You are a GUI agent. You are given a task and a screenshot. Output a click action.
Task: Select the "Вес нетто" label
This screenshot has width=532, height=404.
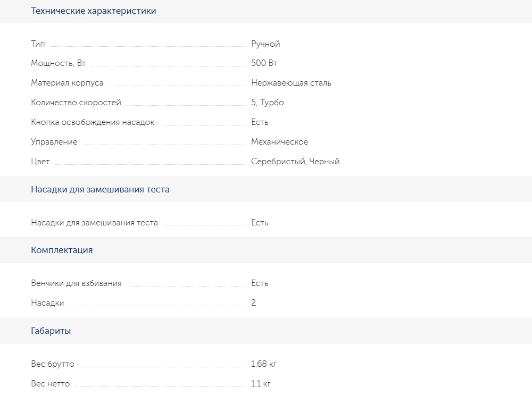(50, 384)
